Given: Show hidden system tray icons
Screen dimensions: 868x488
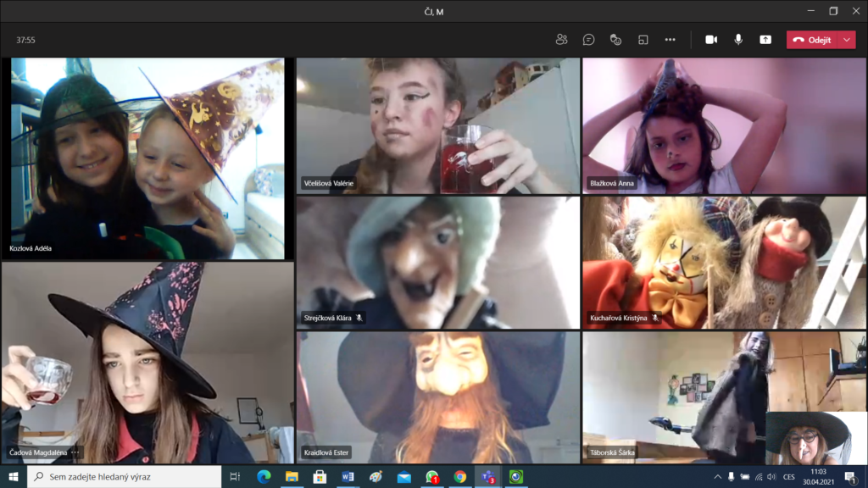Looking at the screenshot, I should [x=717, y=476].
